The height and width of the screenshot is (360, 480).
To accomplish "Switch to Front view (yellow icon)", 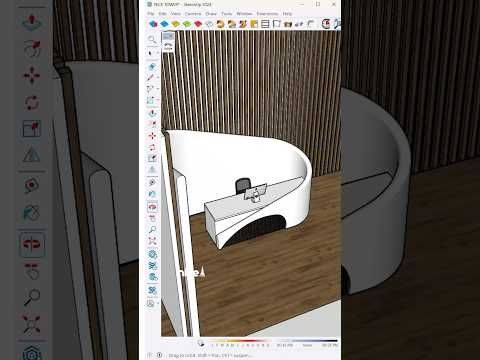I will [x=176, y=24].
